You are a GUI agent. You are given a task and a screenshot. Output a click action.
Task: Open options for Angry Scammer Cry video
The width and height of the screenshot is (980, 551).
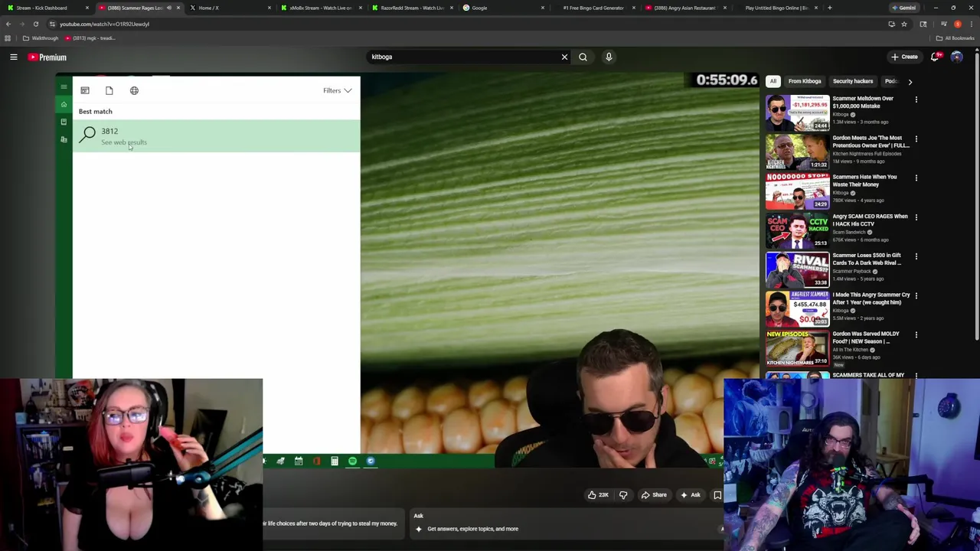coord(916,296)
